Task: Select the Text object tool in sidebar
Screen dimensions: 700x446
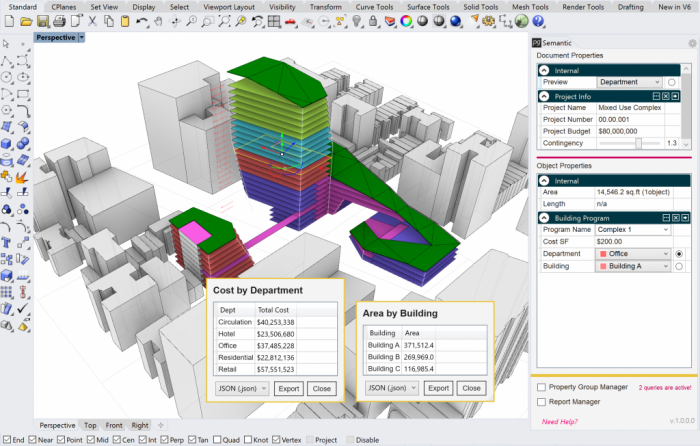Action: click(6, 242)
